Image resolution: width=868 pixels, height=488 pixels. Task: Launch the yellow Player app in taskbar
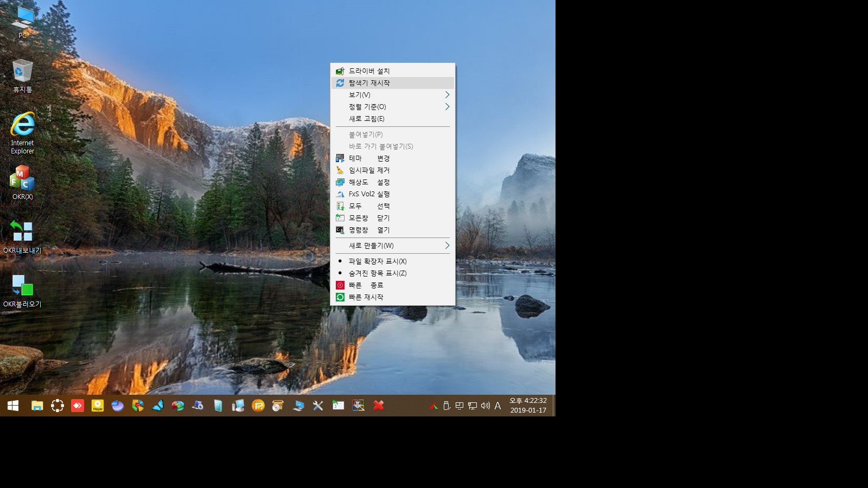(98, 406)
